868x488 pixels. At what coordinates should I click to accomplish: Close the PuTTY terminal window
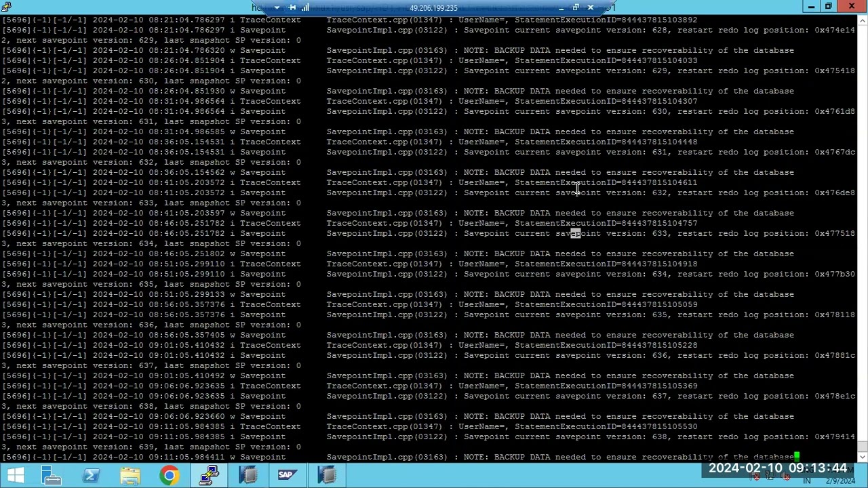point(852,7)
